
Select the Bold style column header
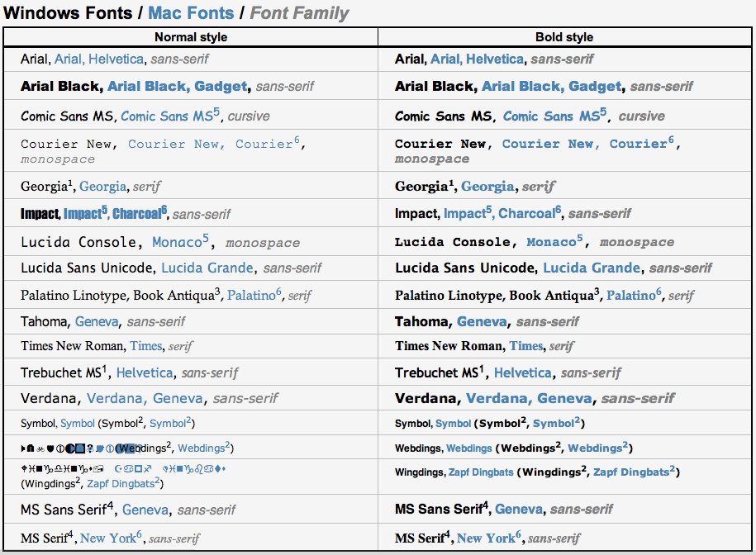564,37
